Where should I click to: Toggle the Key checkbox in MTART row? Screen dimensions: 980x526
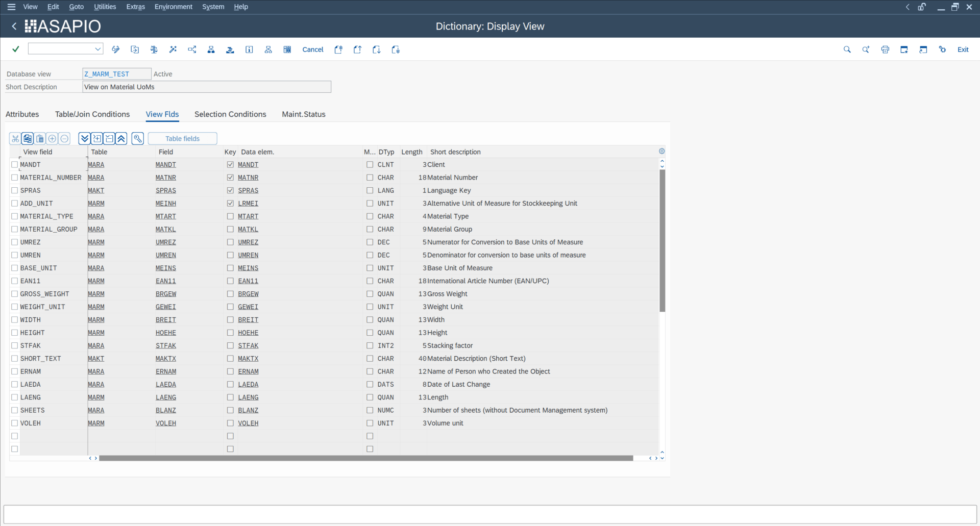point(230,216)
